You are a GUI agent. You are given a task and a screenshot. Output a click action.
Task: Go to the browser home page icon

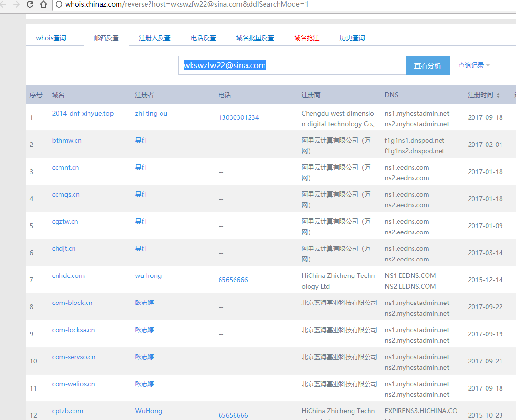(x=44, y=4)
